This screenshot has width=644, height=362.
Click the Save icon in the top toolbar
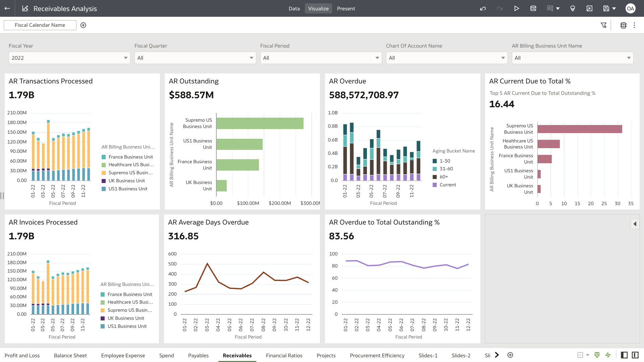606,8
